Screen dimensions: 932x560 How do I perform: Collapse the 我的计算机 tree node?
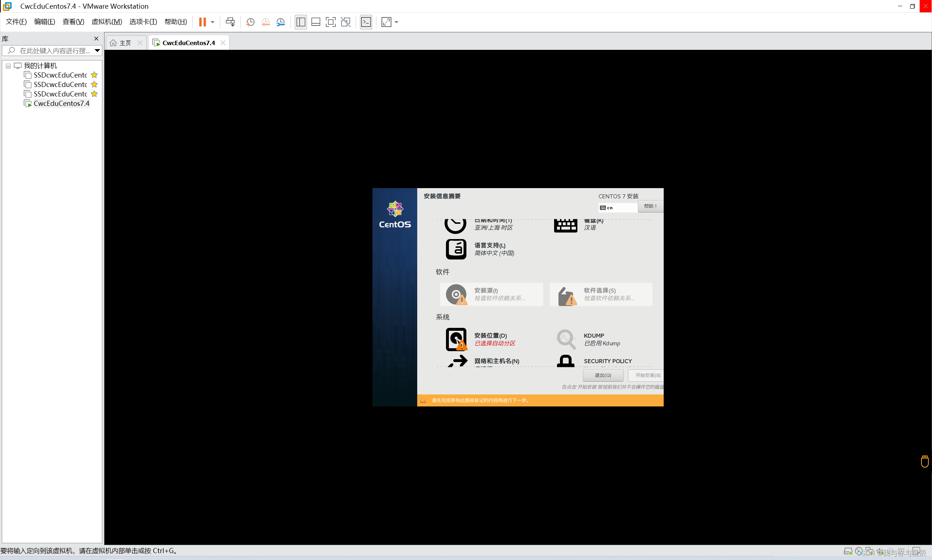coord(8,65)
